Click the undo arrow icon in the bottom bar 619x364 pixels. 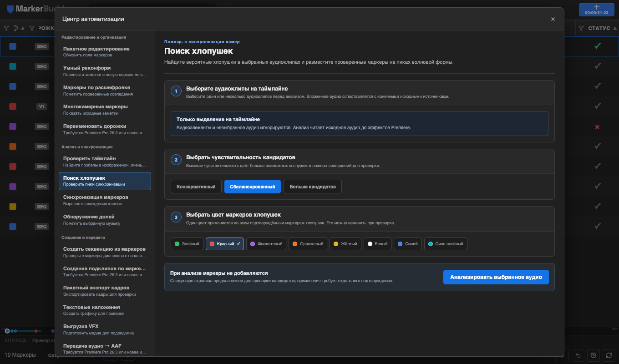click(x=578, y=355)
